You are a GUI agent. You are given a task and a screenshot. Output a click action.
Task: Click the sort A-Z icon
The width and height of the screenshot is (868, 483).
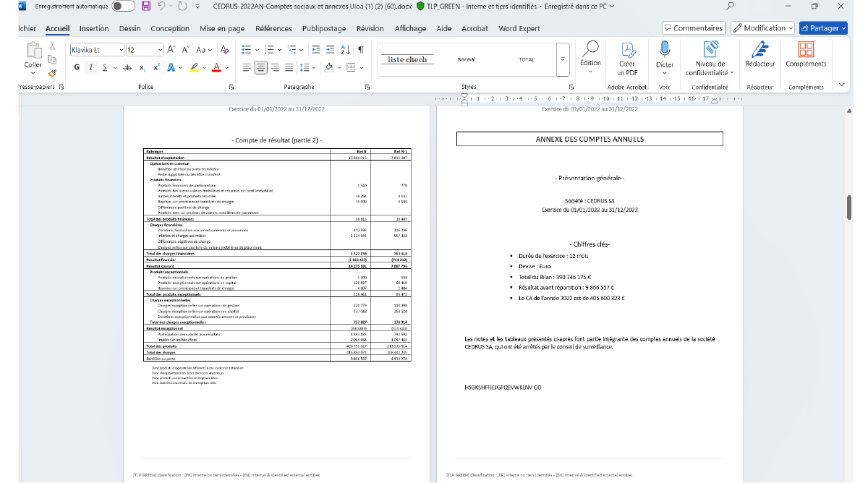click(345, 50)
